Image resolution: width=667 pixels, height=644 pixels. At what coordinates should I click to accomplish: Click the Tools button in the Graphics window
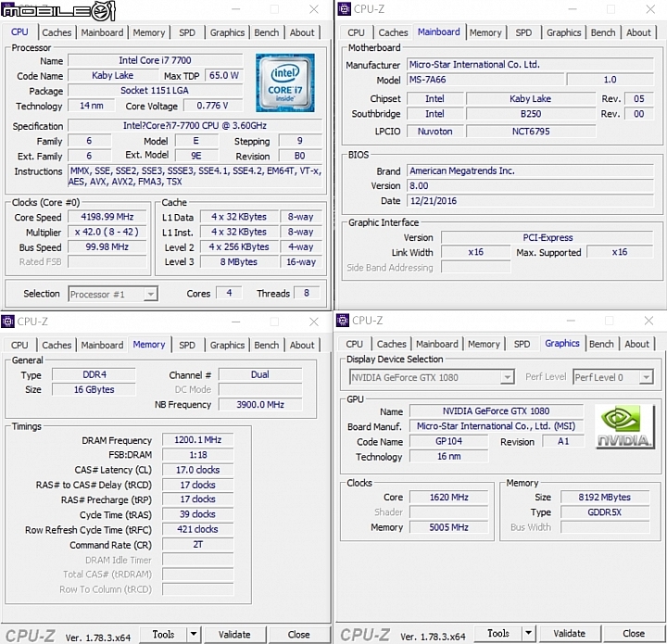tap(498, 633)
